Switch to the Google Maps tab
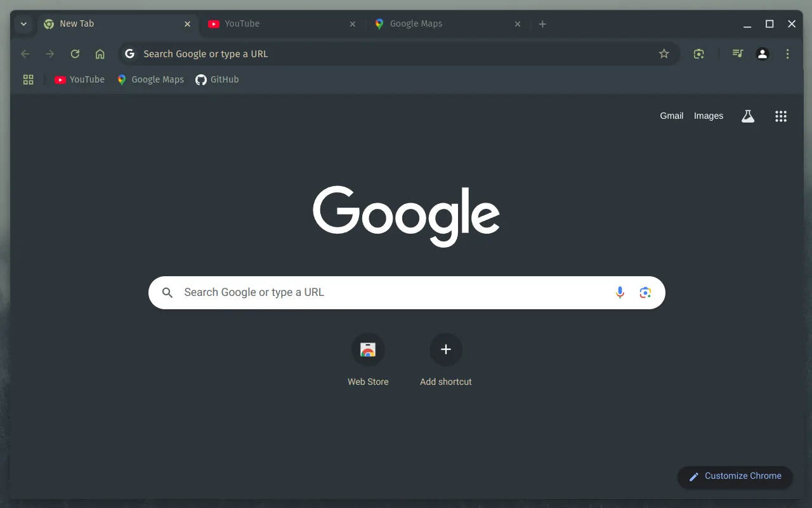 (x=447, y=24)
